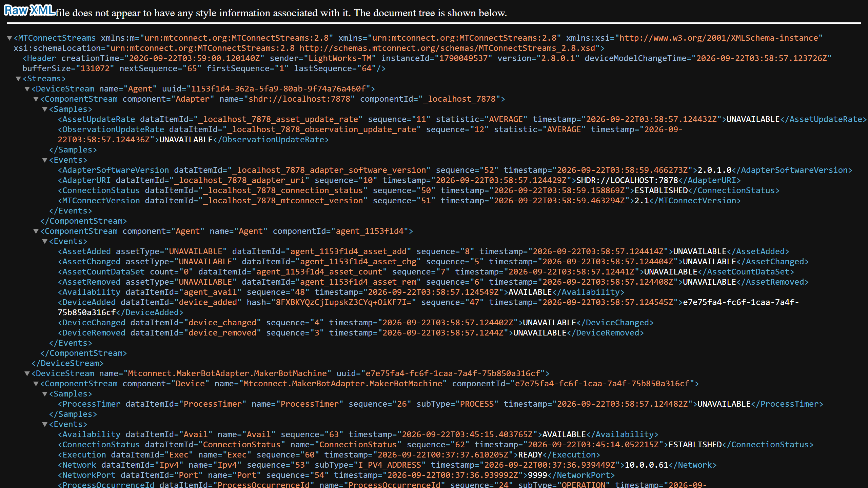The image size is (868, 488).
Task: Click the AssetUpdateRate opening tag
Action: (x=96, y=119)
